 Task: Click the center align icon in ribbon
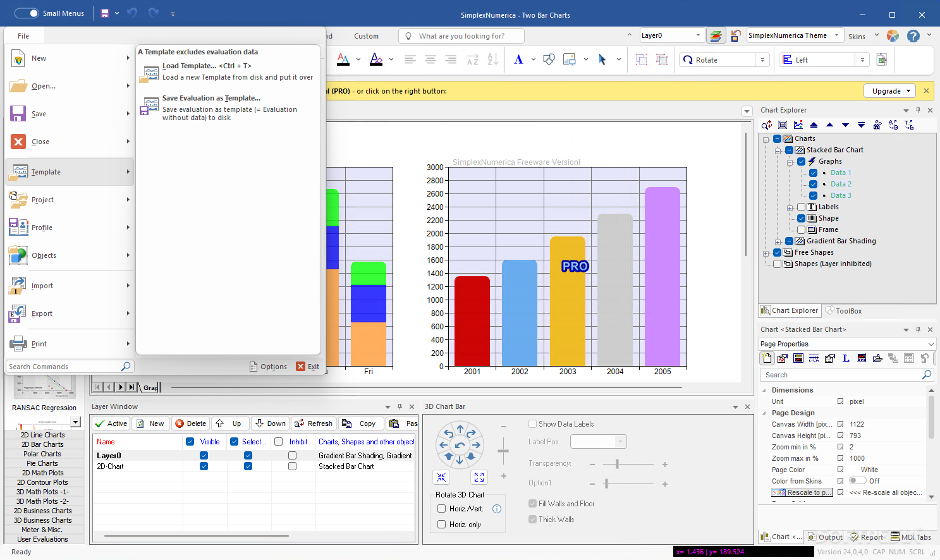[x=430, y=59]
